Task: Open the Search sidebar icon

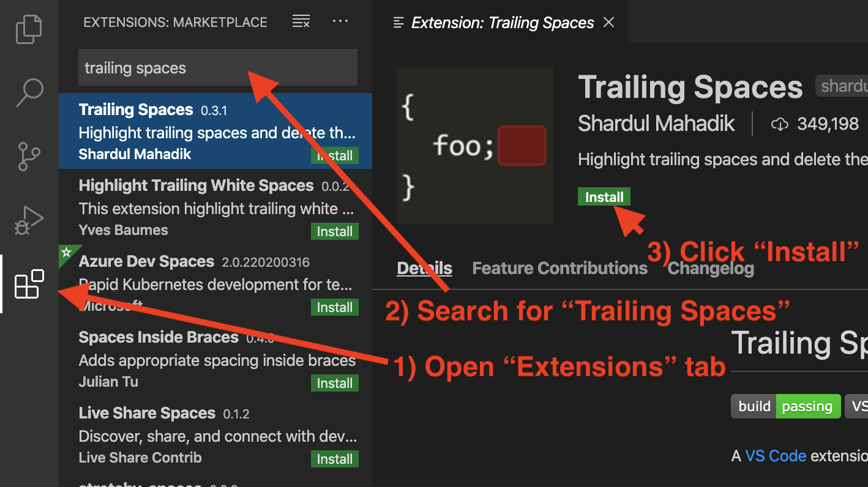Action: click(x=28, y=92)
